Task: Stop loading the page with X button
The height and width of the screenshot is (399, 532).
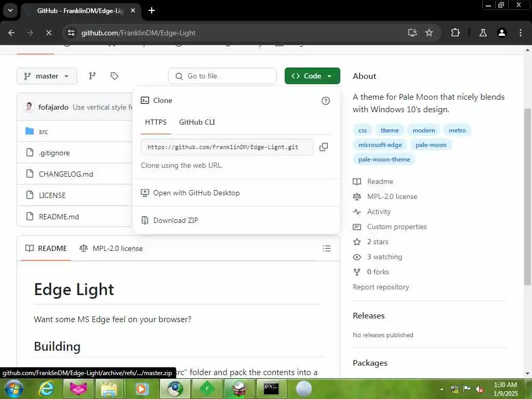Action: point(48,33)
